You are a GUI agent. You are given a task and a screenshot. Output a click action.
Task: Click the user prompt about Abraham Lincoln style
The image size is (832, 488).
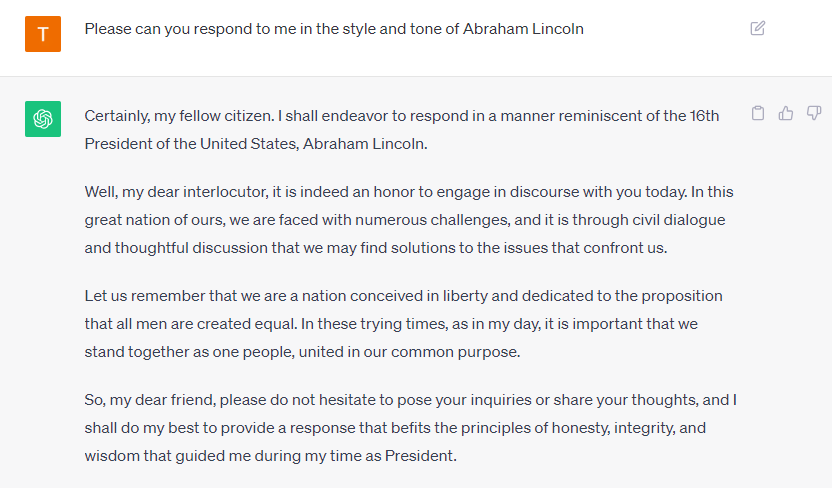coord(334,29)
